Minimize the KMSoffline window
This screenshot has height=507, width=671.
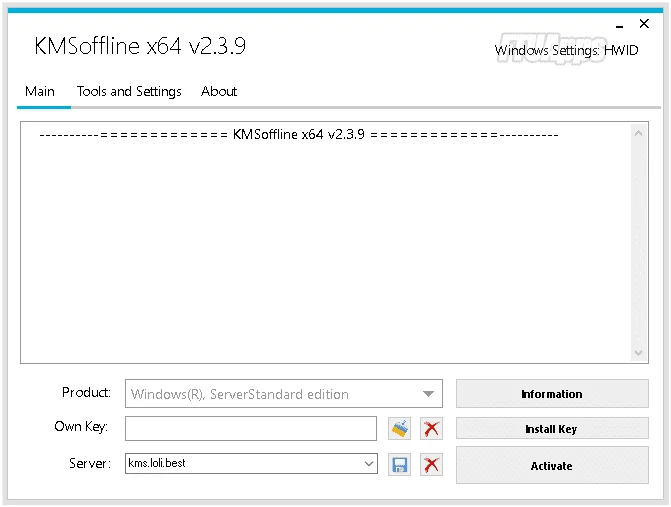click(x=619, y=25)
